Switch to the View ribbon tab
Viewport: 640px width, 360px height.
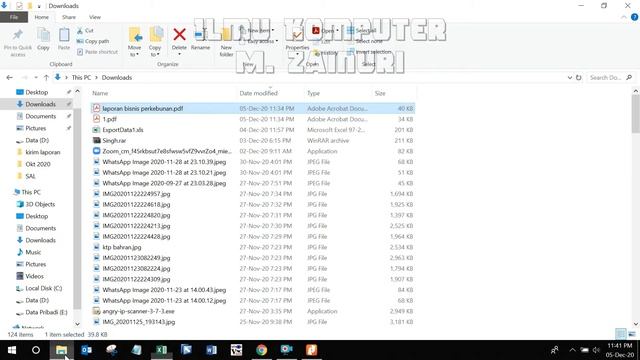95,17
